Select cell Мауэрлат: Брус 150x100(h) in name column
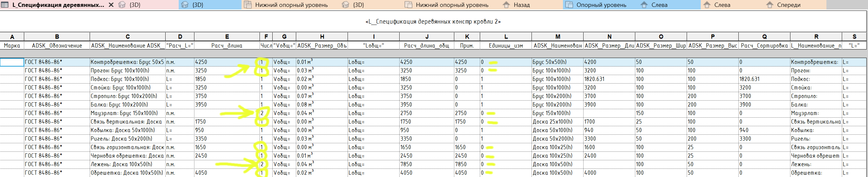The image size is (868, 177). [124, 113]
